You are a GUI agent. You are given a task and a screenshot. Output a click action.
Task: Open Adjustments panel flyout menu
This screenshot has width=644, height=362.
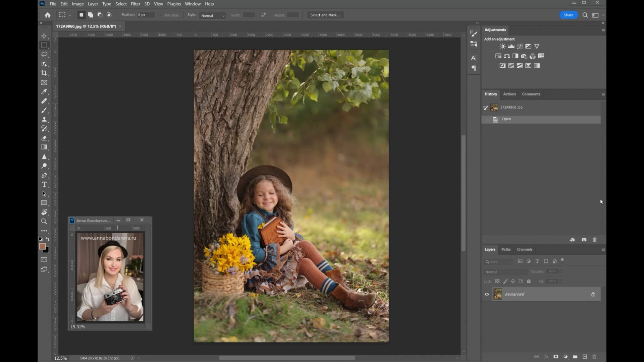click(x=603, y=30)
